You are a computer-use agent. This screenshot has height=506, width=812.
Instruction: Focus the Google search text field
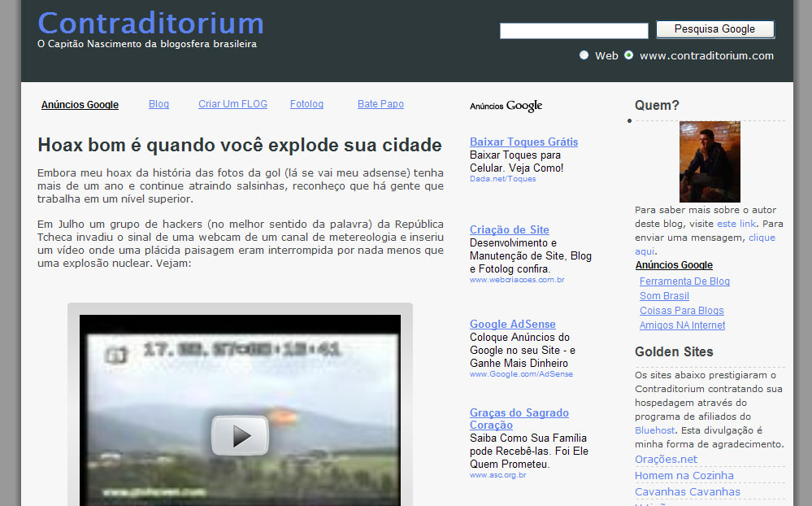coord(573,31)
